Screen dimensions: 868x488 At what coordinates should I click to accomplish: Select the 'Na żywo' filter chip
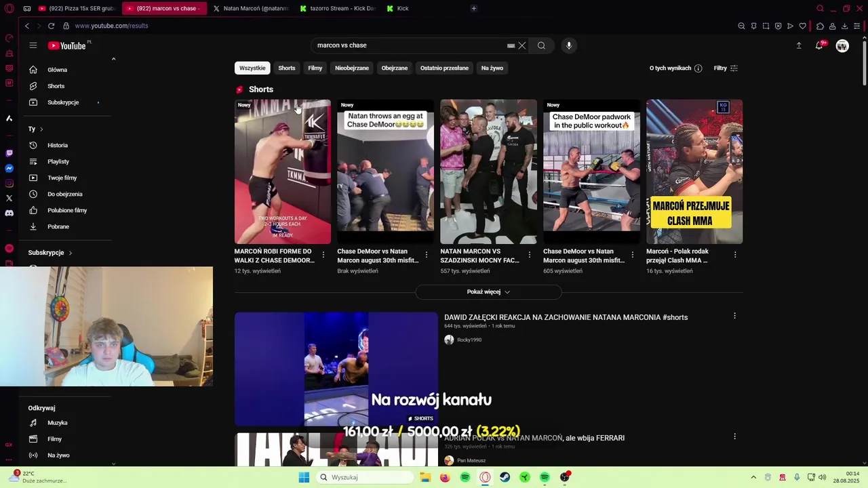(492, 68)
